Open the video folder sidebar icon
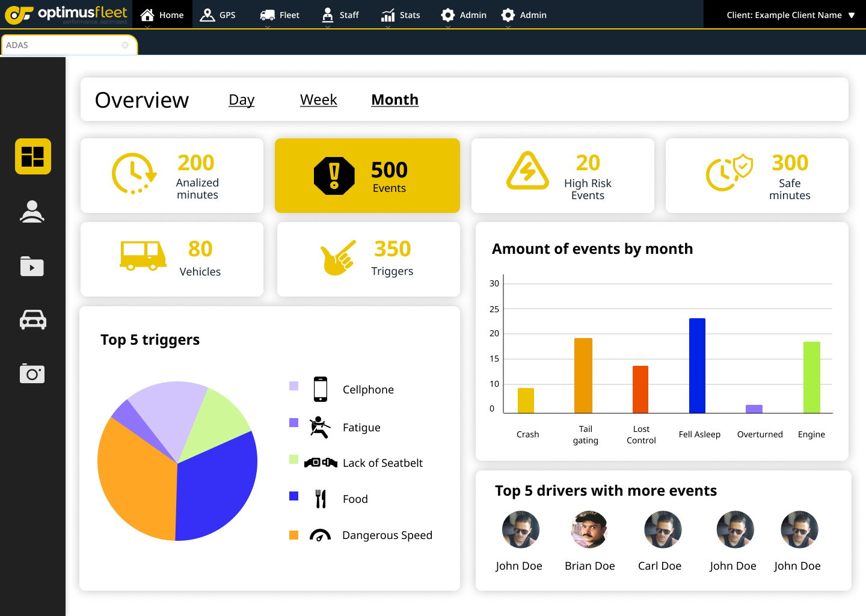This screenshot has width=866, height=616. [x=32, y=266]
